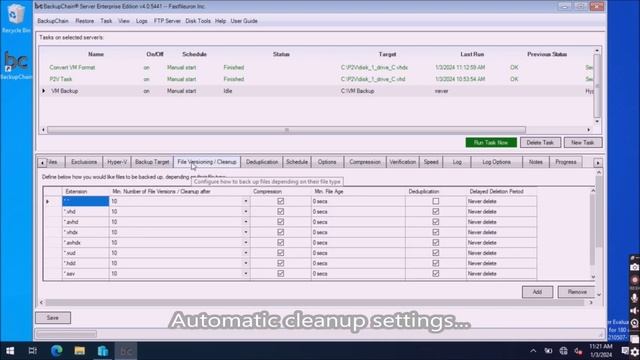Launch Microsoft Edge from the taskbar
640x360 pixels.
[56, 351]
